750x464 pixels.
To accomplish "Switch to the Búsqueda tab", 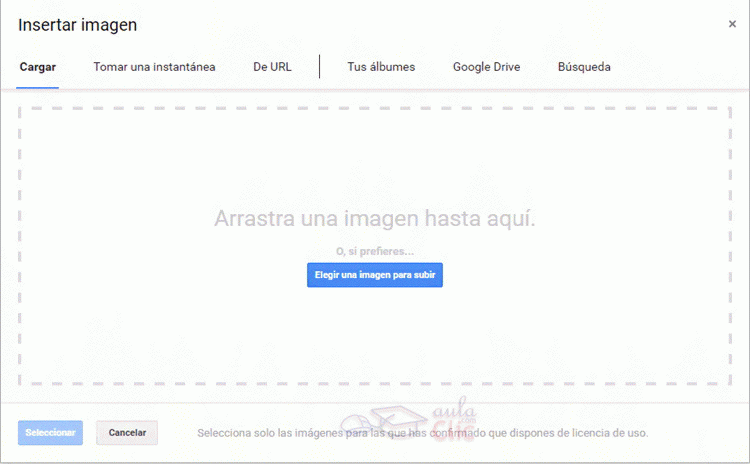I will click(584, 67).
